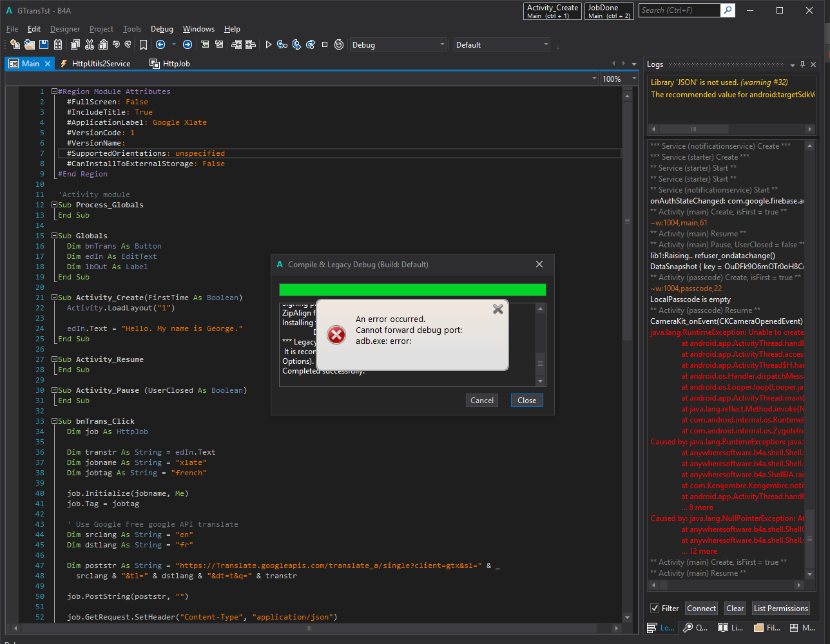
Task: Collapse the Sub Activity_Create code block
Action: 55,298
